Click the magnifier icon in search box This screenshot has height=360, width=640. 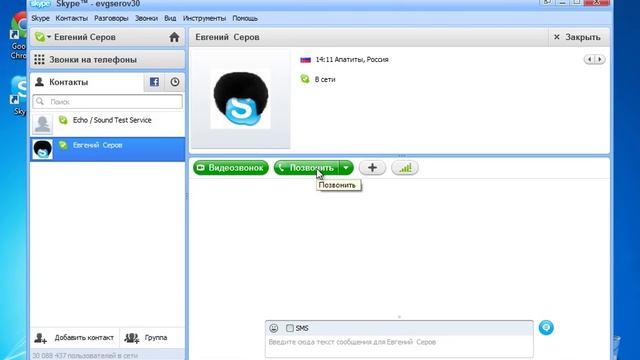[x=40, y=101]
